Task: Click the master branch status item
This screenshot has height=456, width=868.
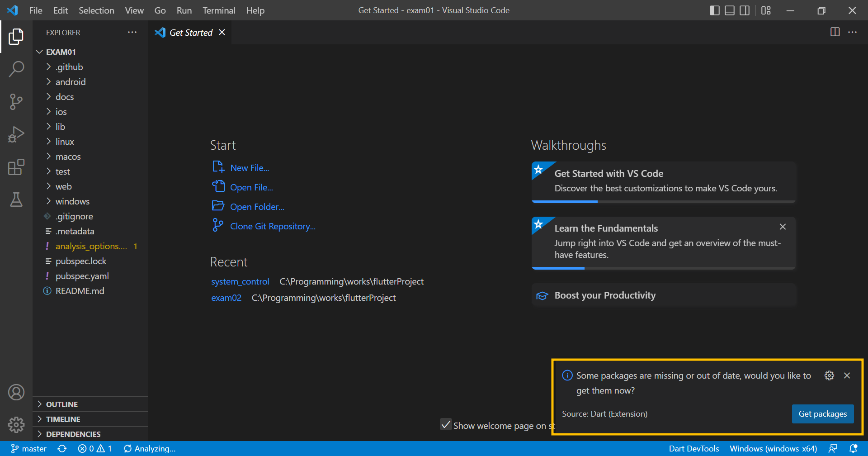Action: [28, 449]
